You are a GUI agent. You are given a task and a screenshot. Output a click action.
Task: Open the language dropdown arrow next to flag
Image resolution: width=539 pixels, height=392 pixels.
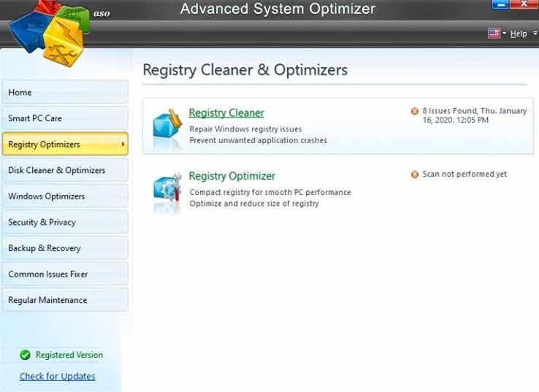(504, 34)
